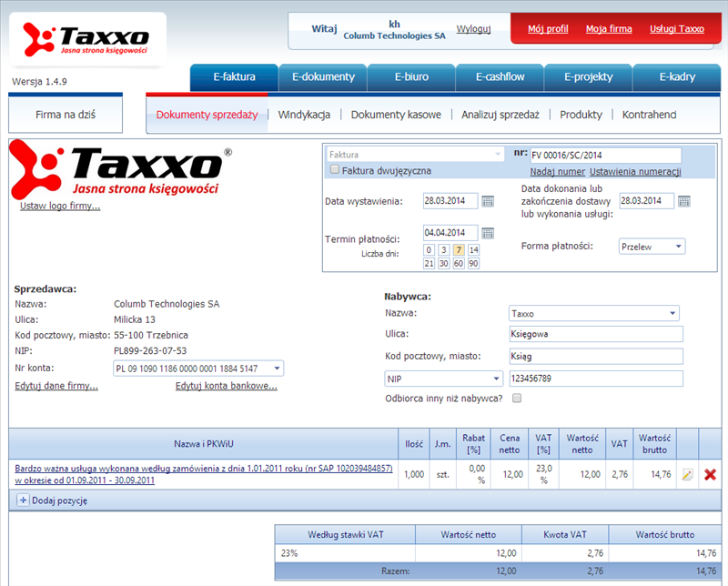Screen dimensions: 728x586
Task: Set payment term to 21 days
Action: tap(429, 263)
